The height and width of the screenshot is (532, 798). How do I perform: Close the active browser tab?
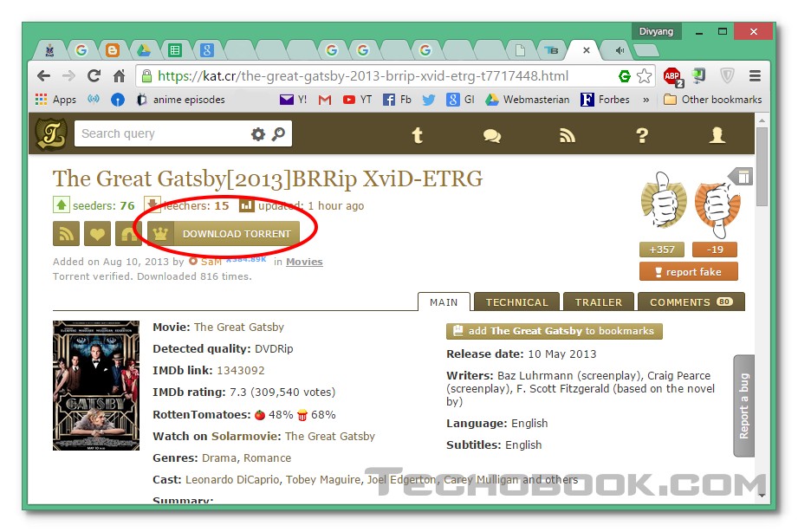pos(587,50)
